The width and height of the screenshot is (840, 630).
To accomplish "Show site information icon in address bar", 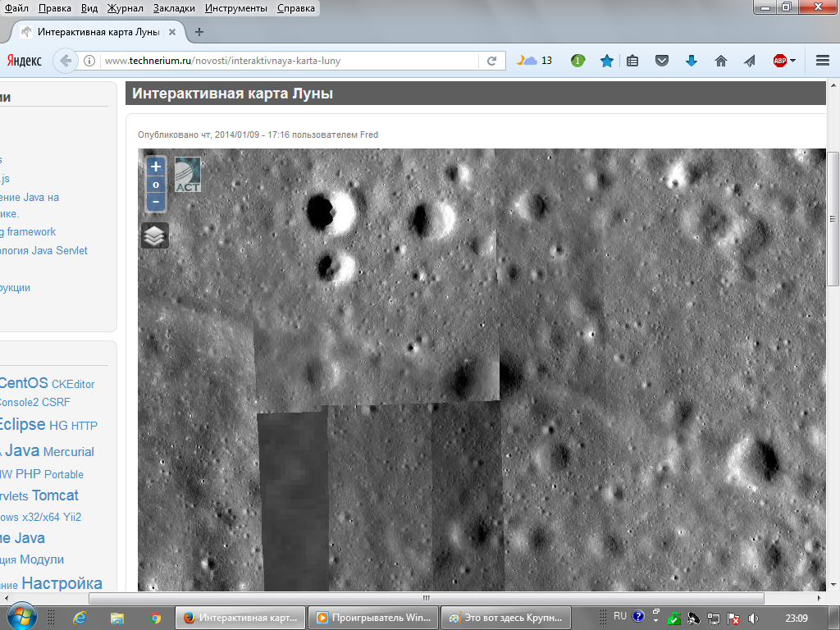I will [90, 61].
